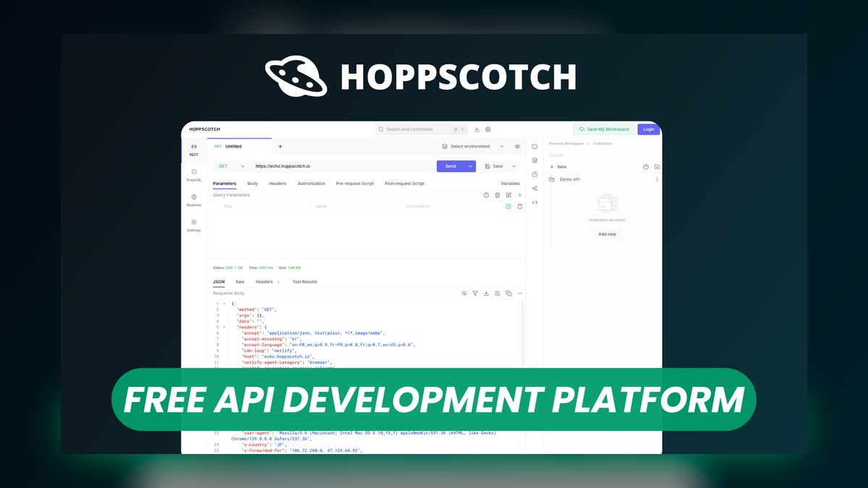Open the Share icon in right rail
This screenshot has width=868, height=488.
coord(535,188)
